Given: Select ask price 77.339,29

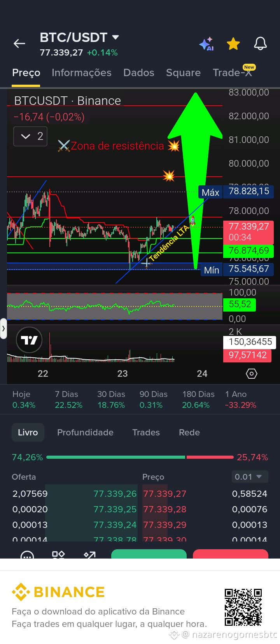Looking at the screenshot, I should tap(165, 525).
